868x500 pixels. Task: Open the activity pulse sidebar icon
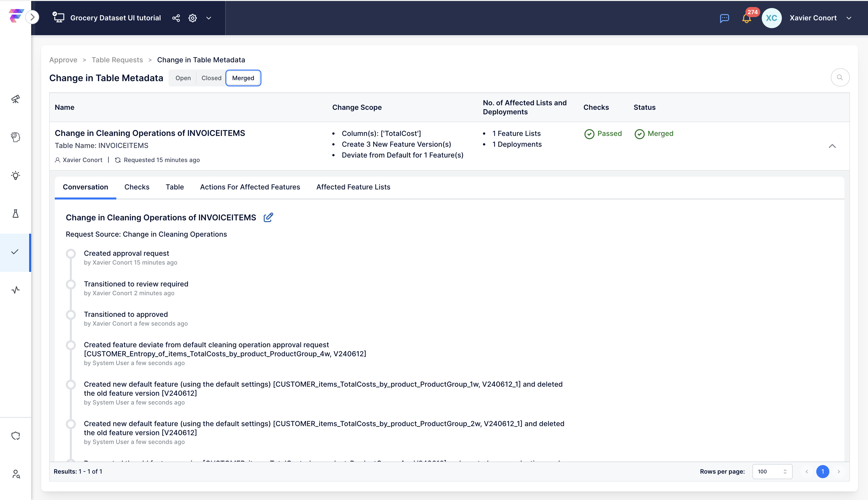[x=15, y=290]
